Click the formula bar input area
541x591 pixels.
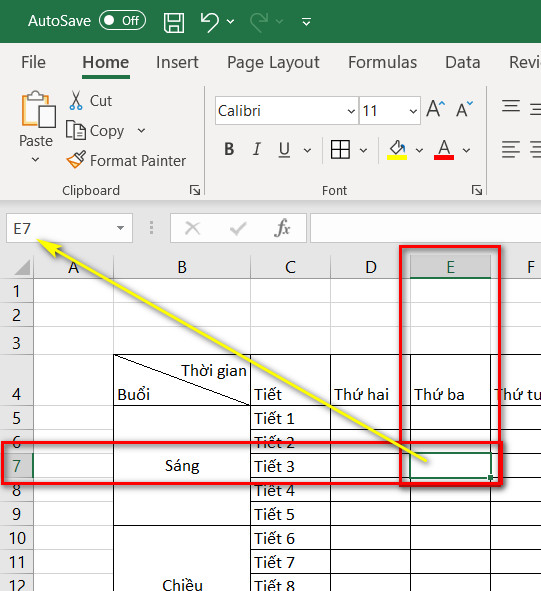tap(426, 228)
